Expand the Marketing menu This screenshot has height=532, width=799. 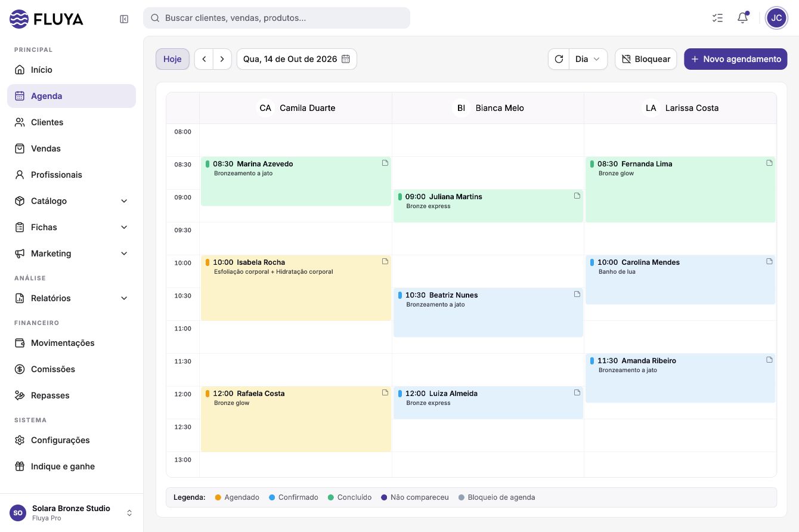coord(72,253)
